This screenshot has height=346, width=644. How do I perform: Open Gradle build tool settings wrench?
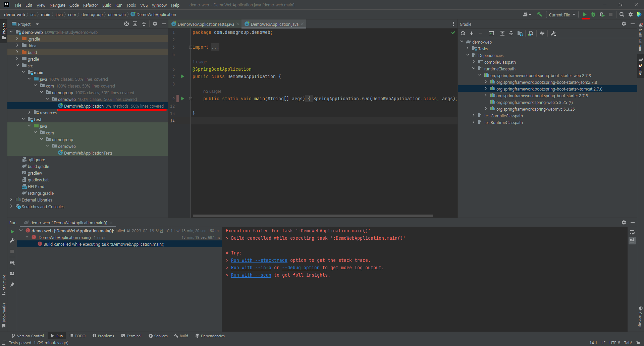553,33
